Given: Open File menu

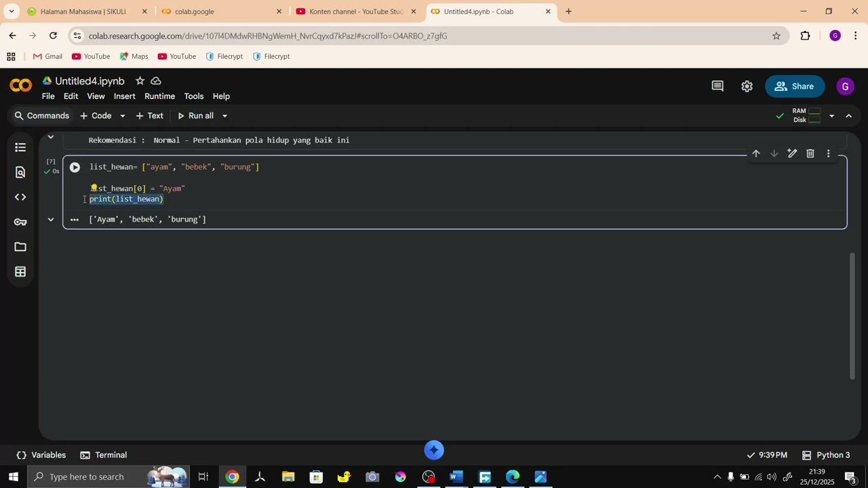Looking at the screenshot, I should [48, 96].
